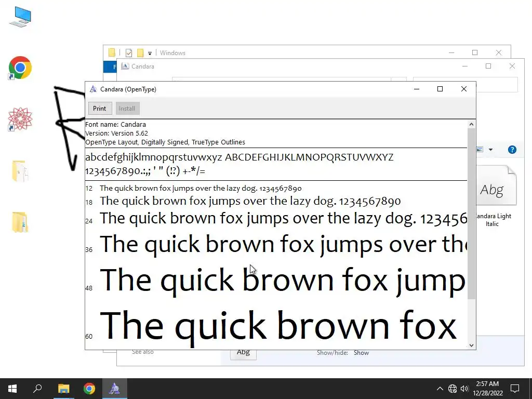532x399 pixels.
Task: Open Help in the Candara folder window
Action: (x=512, y=150)
